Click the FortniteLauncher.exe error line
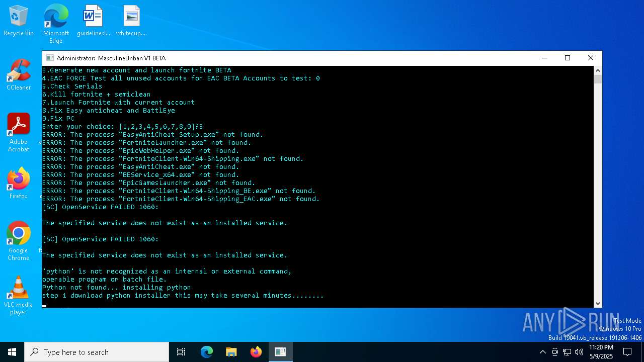 click(147, 143)
